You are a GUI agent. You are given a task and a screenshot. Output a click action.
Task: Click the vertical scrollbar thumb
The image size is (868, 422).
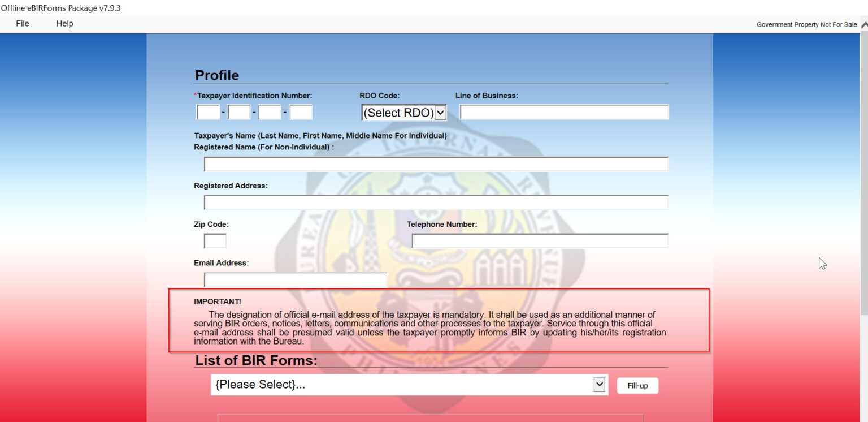pyautogui.click(x=863, y=174)
